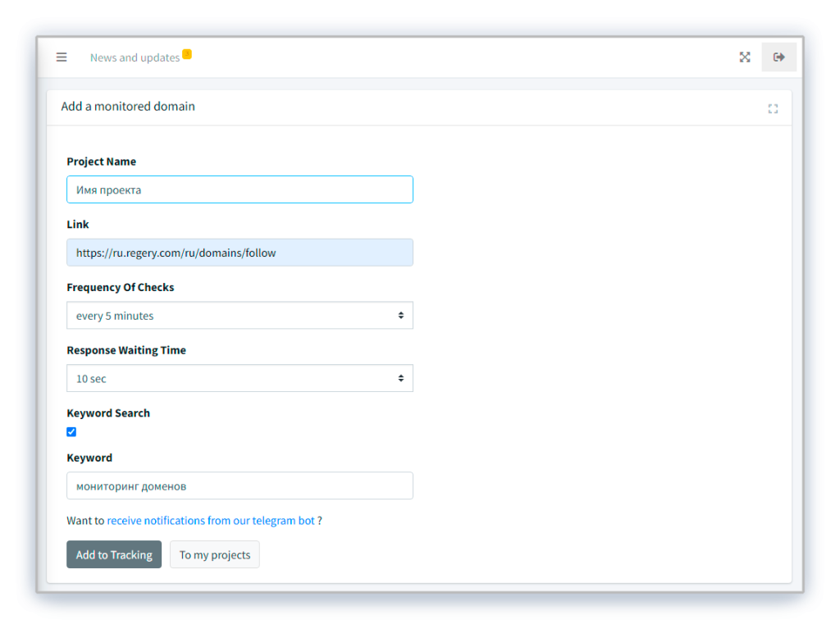Viewport: 840px width, 629px height.
Task: Click the Response Waiting Time label
Action: pos(126,350)
